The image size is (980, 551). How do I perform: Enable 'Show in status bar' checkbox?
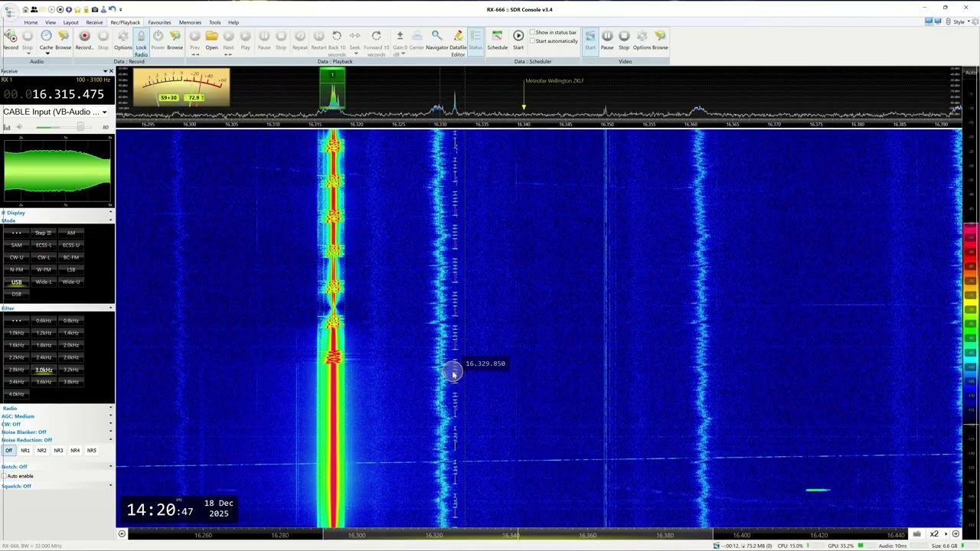(x=532, y=33)
